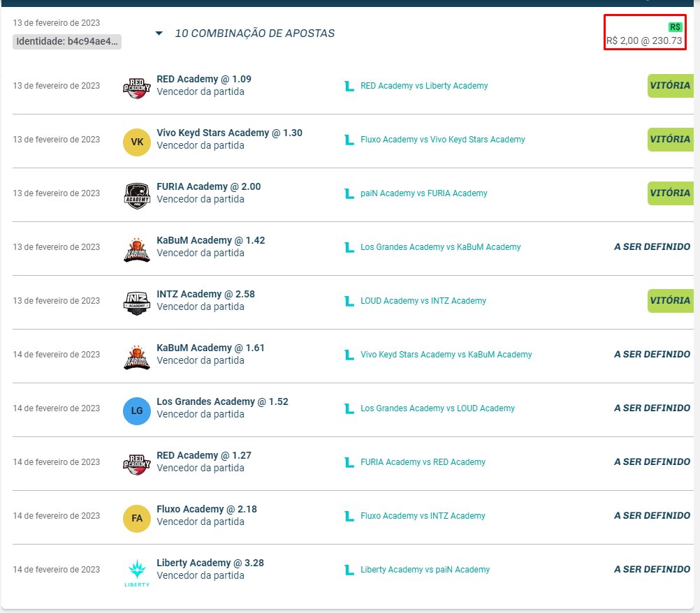700x613 pixels.
Task: Click League icon beside FURIA vs RED Academy
Action: pos(349,462)
